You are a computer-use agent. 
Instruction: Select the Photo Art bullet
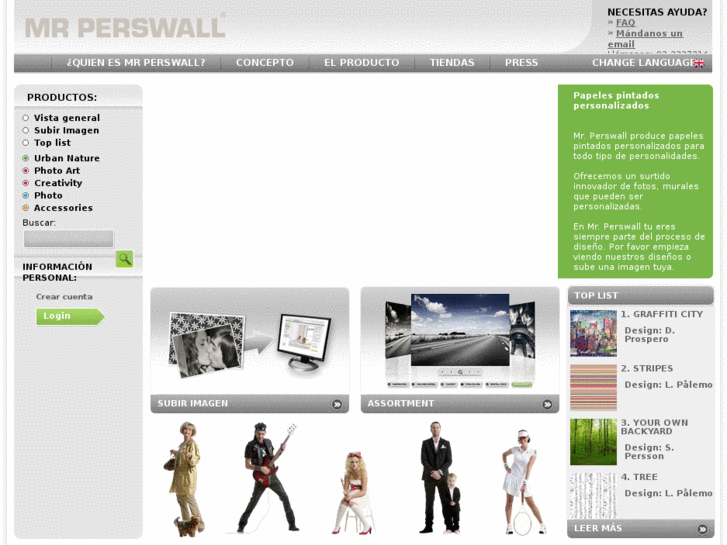pos(26,171)
